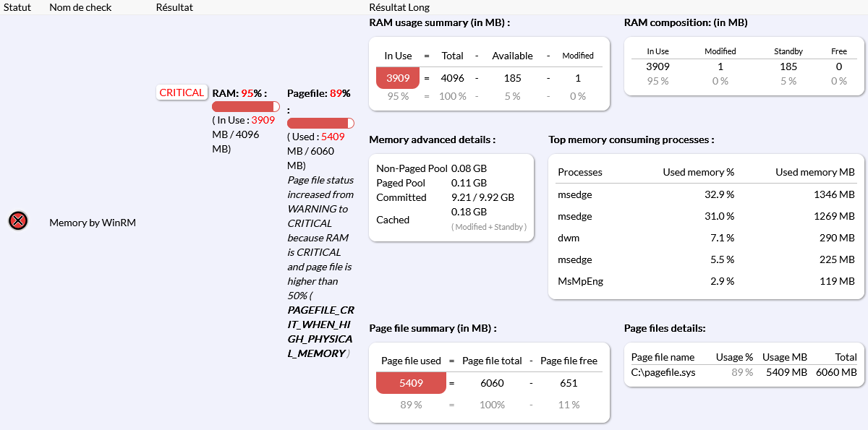Click the Pagefile usage progress bar
The width and height of the screenshot is (868, 430).
320,123
